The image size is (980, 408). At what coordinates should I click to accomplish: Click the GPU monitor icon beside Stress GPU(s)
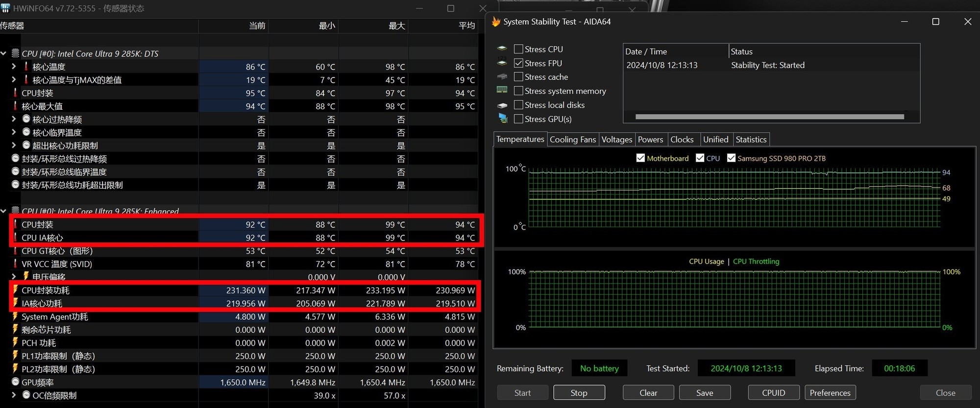point(502,119)
